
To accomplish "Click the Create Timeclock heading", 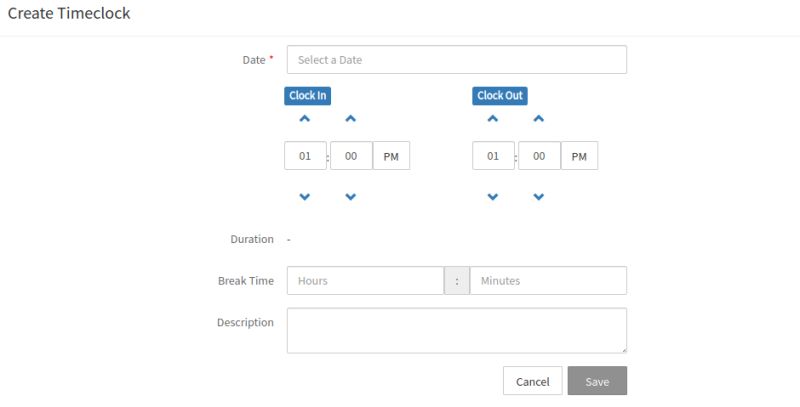I will (69, 13).
